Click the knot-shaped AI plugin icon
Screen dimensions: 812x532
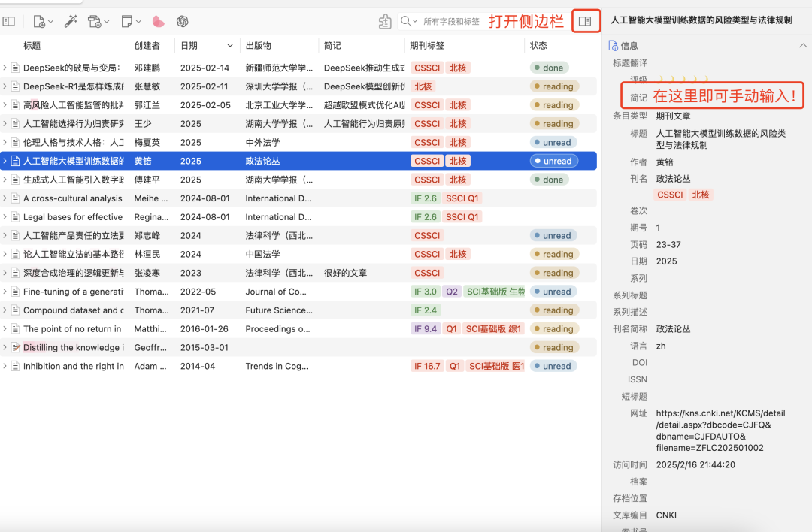pos(182,21)
